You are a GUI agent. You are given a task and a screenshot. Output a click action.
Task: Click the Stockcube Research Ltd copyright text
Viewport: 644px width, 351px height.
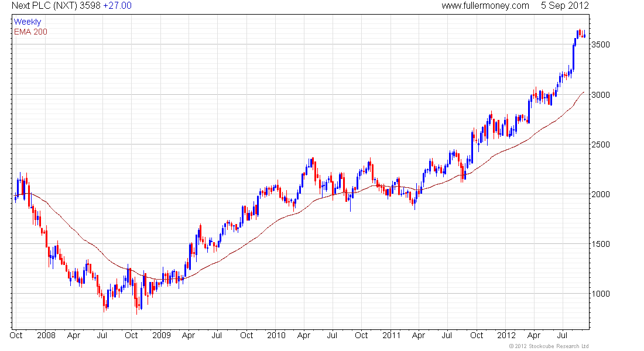click(x=549, y=346)
